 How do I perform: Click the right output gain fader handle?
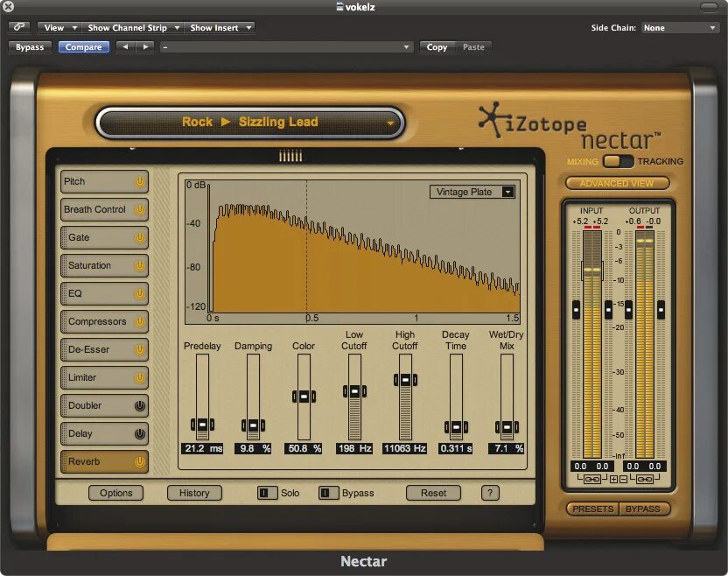pyautogui.click(x=661, y=309)
